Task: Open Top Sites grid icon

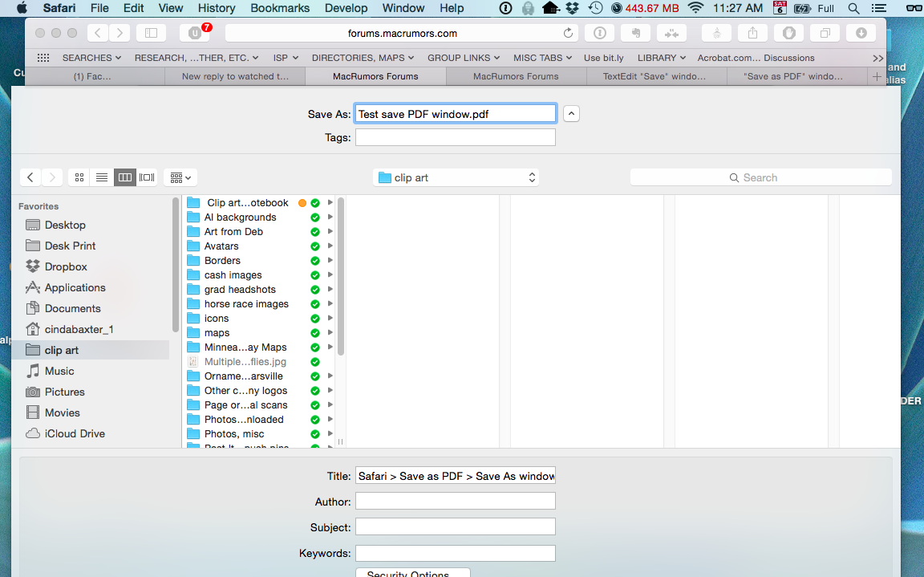Action: (x=43, y=58)
